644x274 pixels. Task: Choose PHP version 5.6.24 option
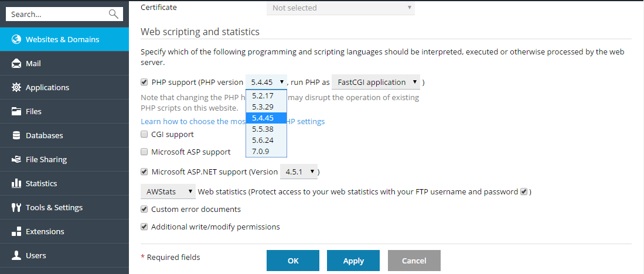tap(263, 140)
